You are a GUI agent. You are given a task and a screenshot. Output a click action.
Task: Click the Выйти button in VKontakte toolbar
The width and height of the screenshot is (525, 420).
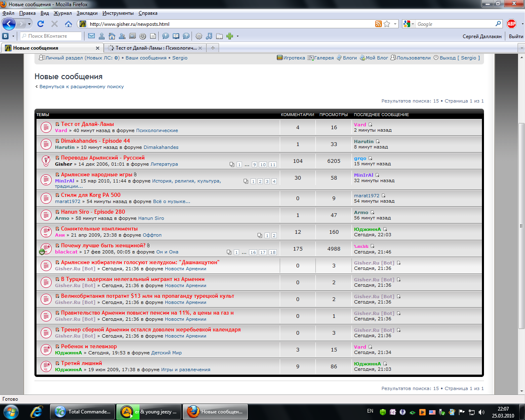click(516, 36)
